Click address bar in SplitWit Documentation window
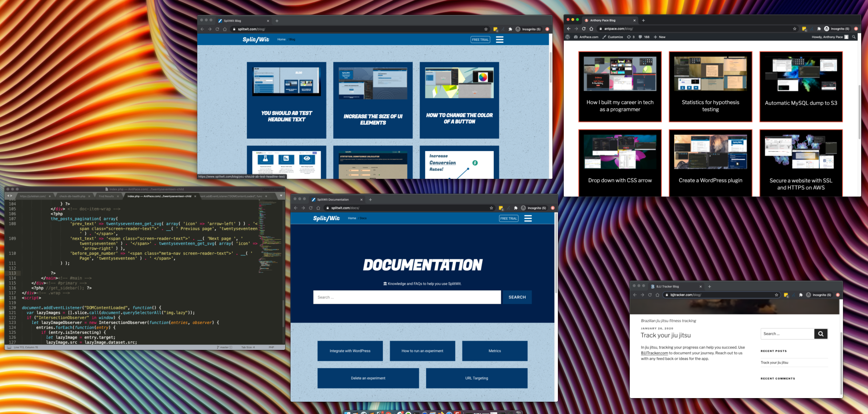This screenshot has width=868, height=414. coord(409,208)
